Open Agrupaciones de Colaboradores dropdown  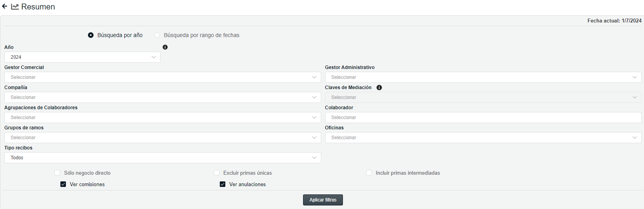[x=162, y=118]
